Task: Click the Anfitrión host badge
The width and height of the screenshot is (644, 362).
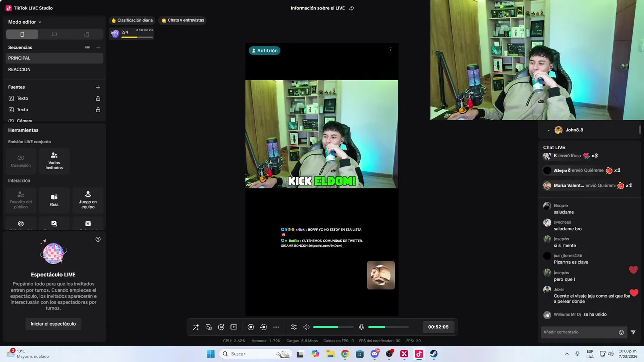Action: tap(264, 51)
